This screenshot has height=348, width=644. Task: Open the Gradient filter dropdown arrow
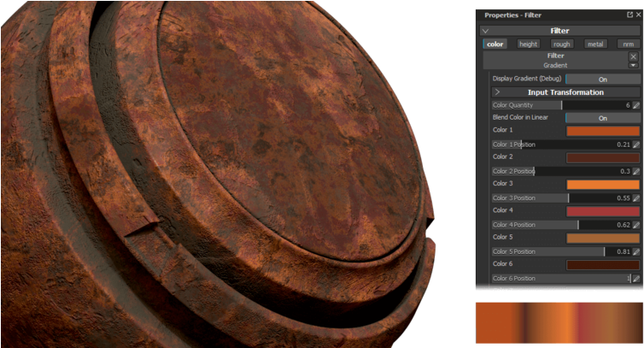point(633,65)
